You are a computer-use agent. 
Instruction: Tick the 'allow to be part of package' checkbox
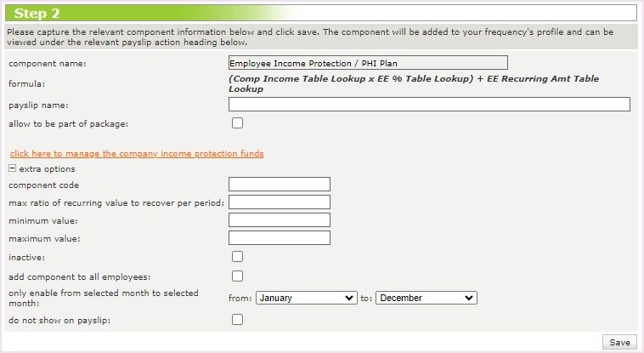(x=238, y=123)
